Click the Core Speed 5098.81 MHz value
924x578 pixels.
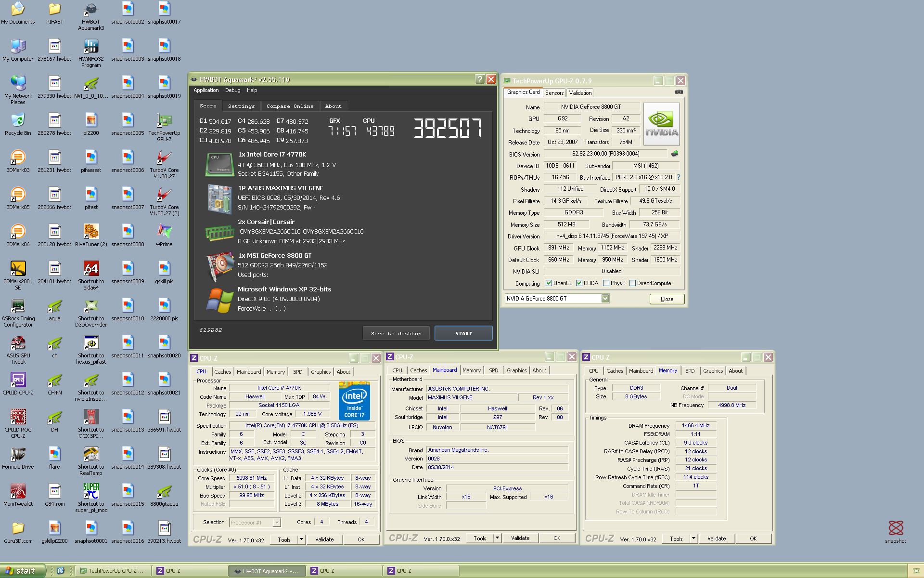point(251,478)
